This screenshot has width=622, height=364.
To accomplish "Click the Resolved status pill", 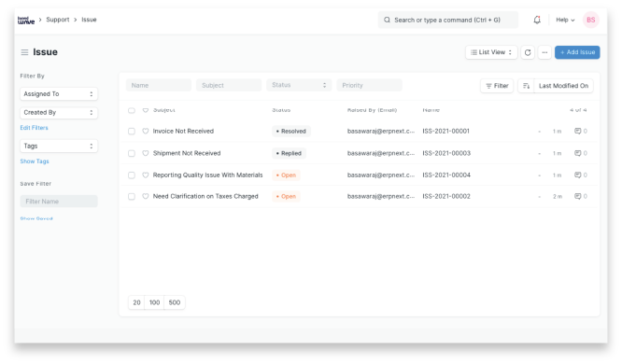I will pos(291,132).
